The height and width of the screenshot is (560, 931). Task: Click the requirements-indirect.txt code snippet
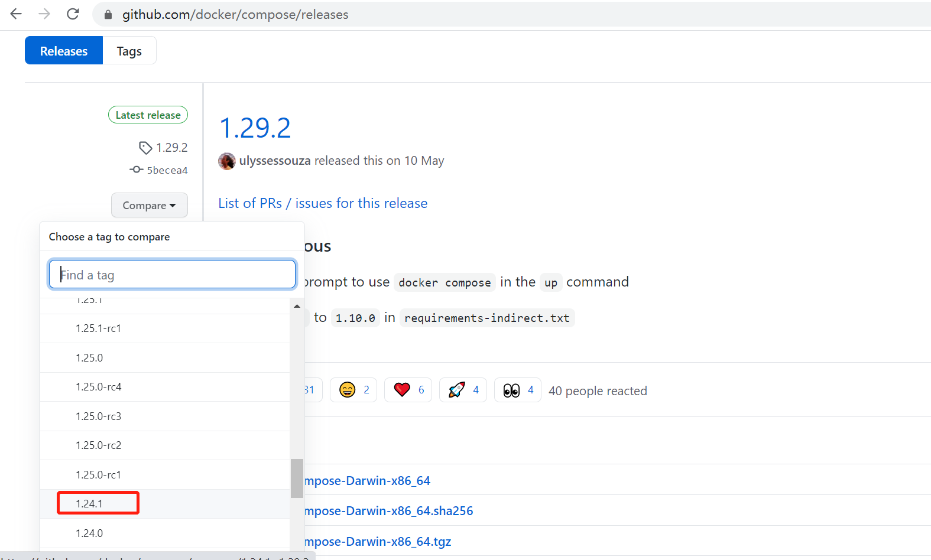(x=487, y=318)
